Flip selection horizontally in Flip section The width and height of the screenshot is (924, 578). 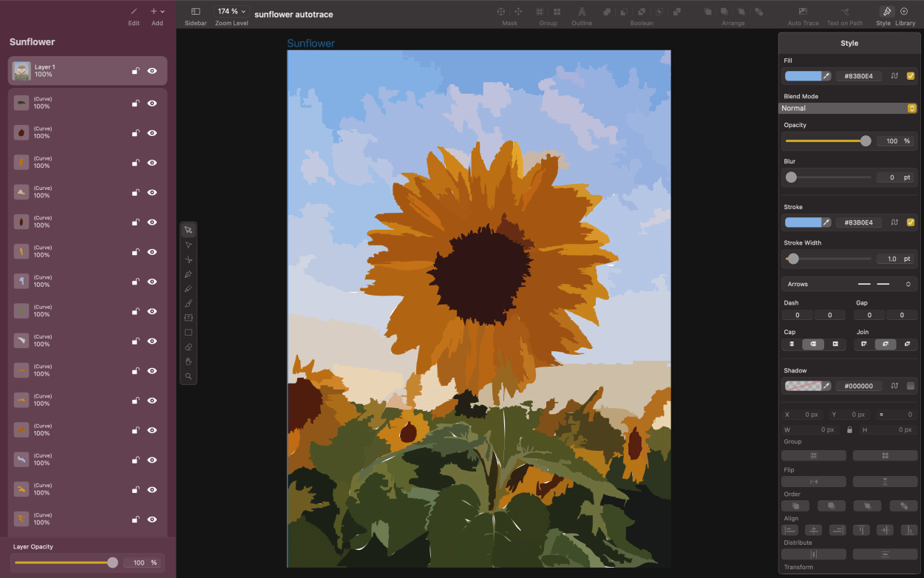[814, 481]
